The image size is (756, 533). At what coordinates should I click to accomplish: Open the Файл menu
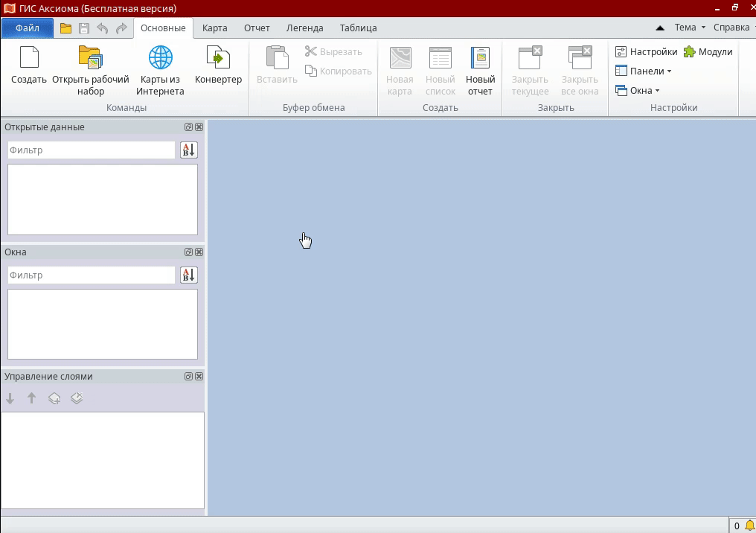click(x=27, y=27)
